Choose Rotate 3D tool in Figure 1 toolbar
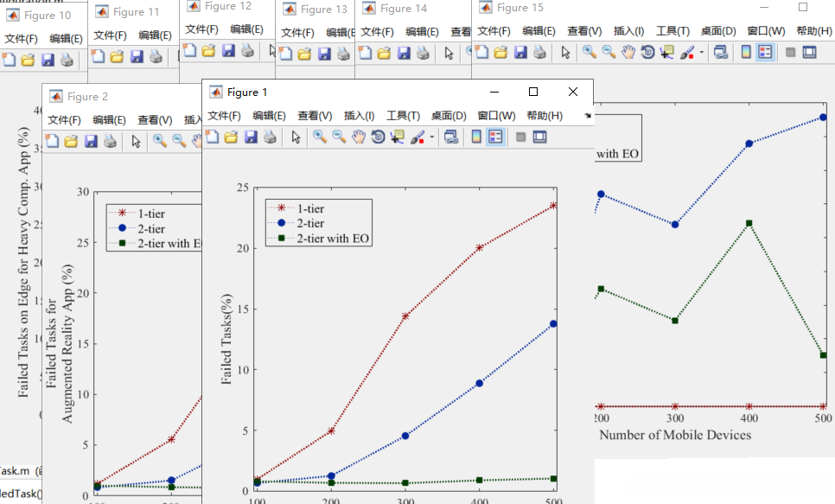Viewport: 835px width, 504px height. click(x=378, y=137)
